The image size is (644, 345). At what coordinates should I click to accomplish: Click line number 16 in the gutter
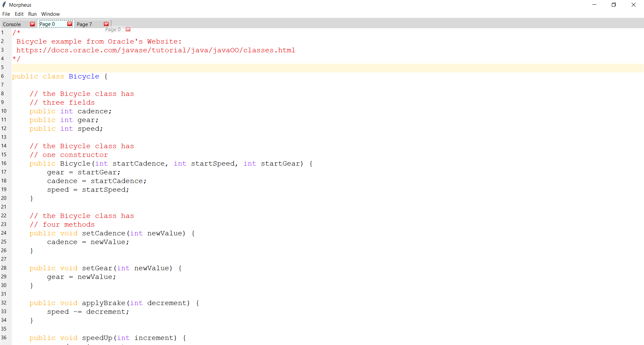tap(4, 163)
